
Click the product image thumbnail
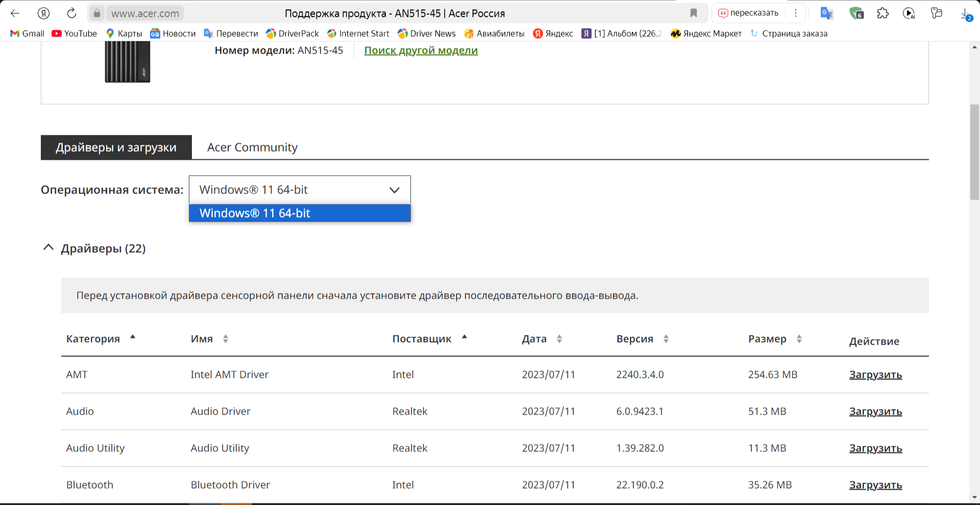[x=128, y=62]
